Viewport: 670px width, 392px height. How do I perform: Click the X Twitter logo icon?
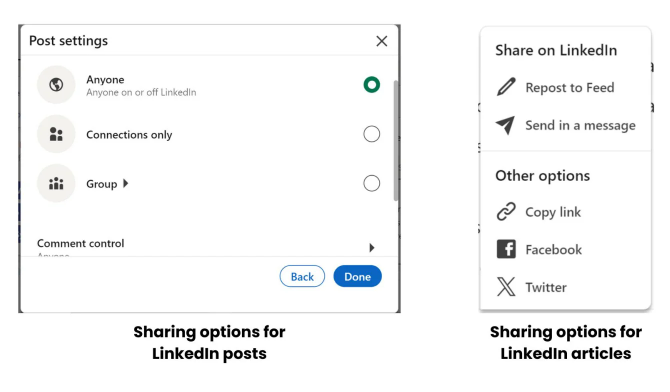[506, 286]
